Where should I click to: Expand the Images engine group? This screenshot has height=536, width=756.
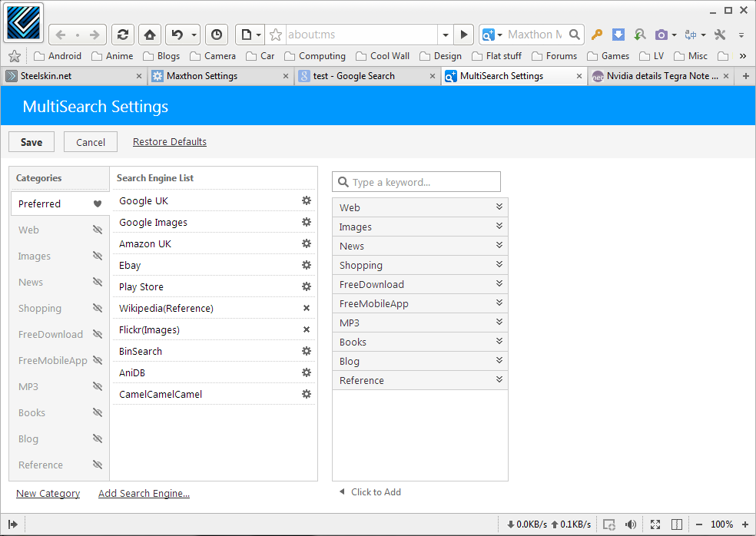pos(499,227)
